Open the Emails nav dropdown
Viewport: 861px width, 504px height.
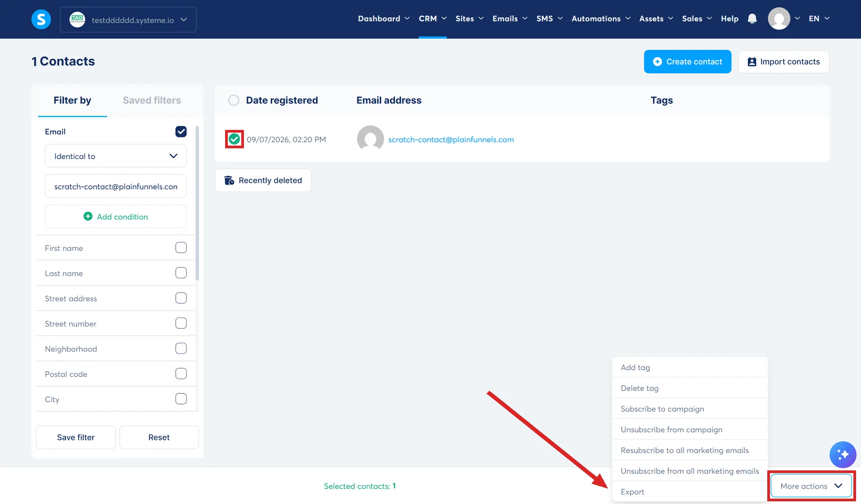pyautogui.click(x=510, y=18)
